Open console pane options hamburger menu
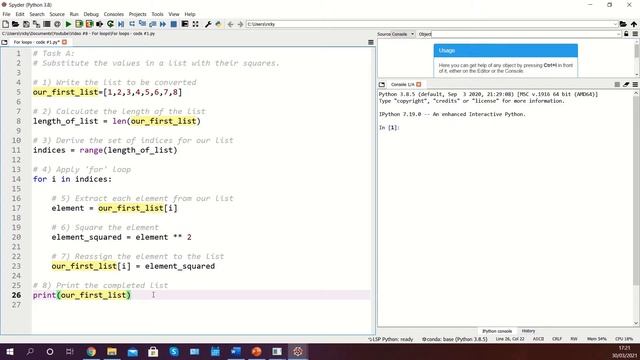Image resolution: width=640 pixels, height=360 pixels. [x=635, y=84]
